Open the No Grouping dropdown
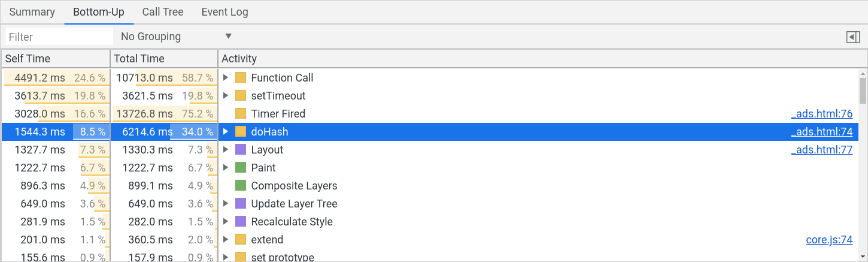 (176, 37)
